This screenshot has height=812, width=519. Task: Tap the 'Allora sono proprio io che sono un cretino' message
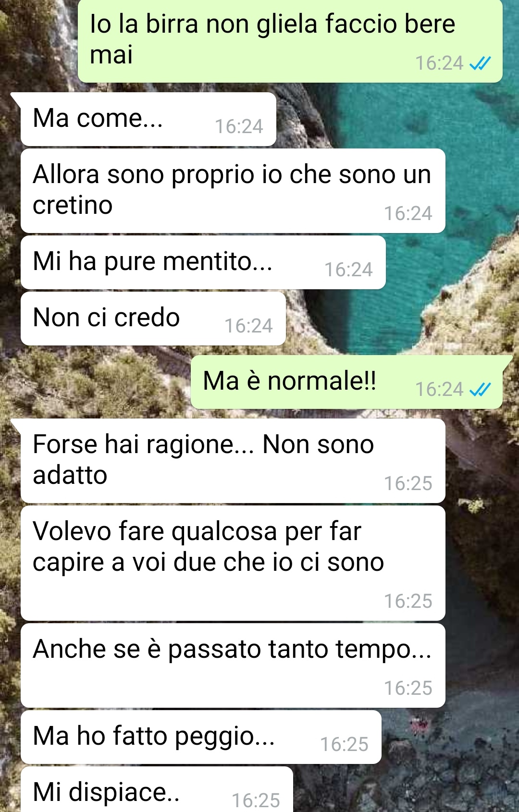(x=233, y=191)
